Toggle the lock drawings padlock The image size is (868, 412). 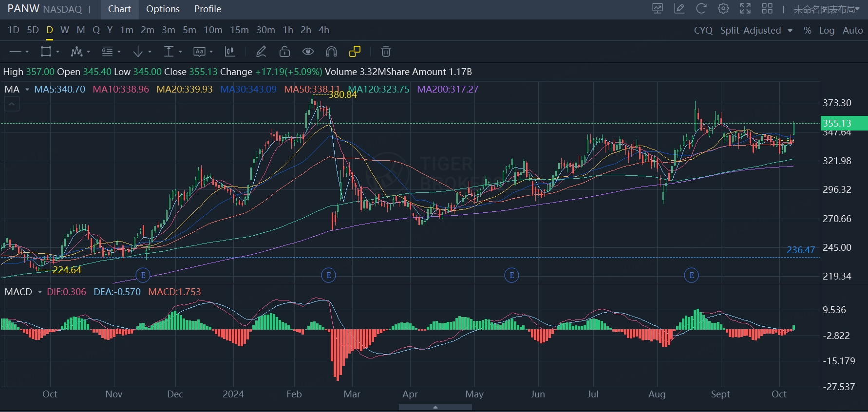point(284,52)
